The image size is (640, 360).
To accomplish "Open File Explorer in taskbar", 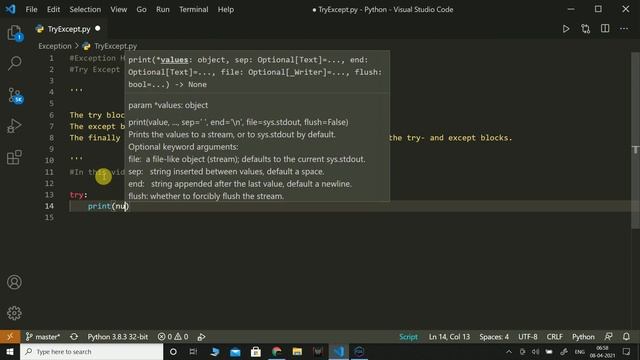I will (297, 351).
